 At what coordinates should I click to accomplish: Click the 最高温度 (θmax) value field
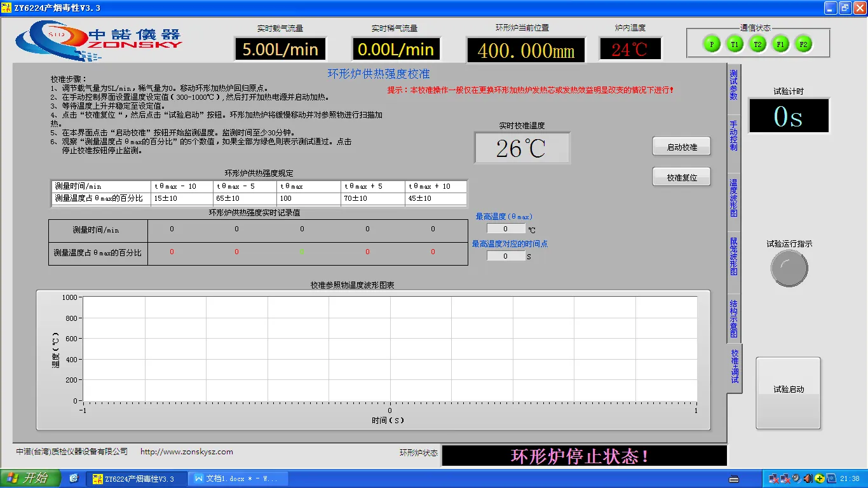506,229
